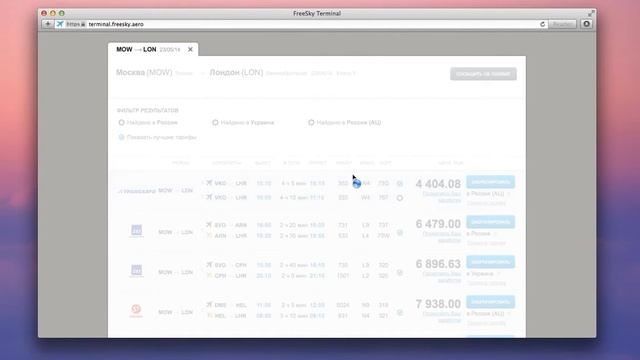
Task: Click blue booking button for 6 896.63 fare
Action: [491, 262]
